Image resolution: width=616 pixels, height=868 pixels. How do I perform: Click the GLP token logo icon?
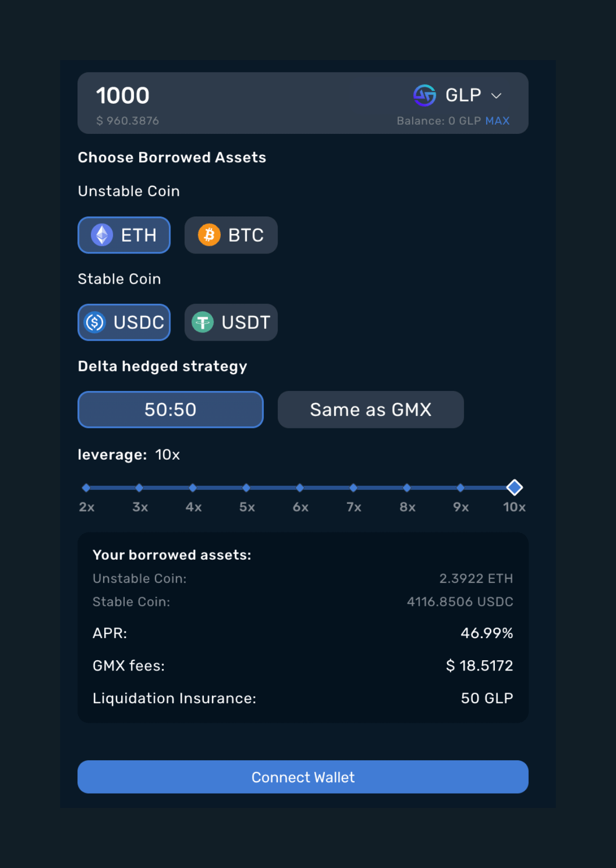tap(425, 95)
